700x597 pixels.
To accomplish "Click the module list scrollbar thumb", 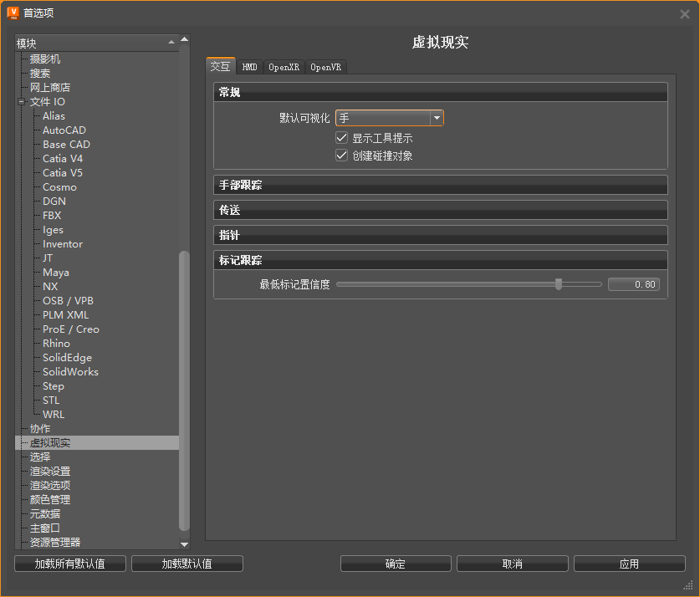I will [184, 390].
